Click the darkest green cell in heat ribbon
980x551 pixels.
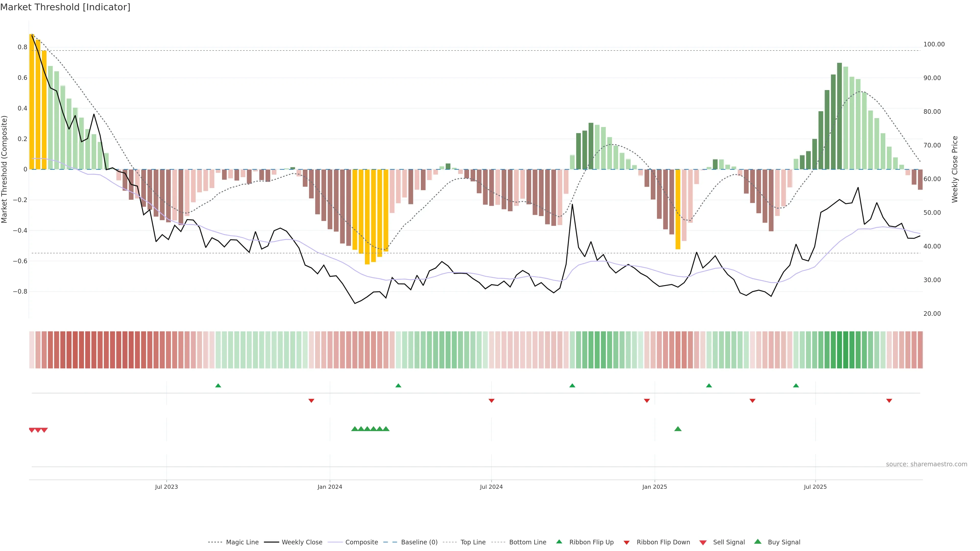[x=846, y=349]
